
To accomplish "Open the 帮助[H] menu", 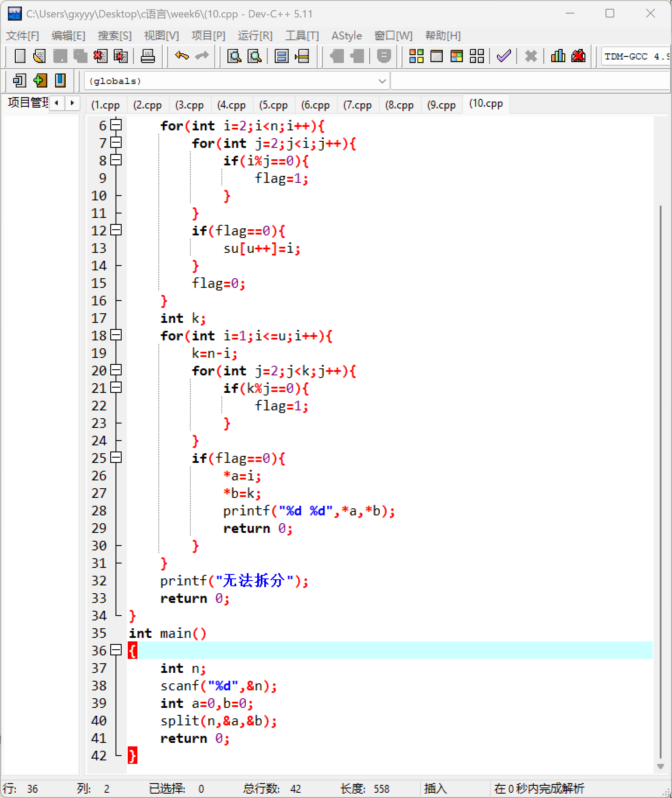I will point(443,35).
